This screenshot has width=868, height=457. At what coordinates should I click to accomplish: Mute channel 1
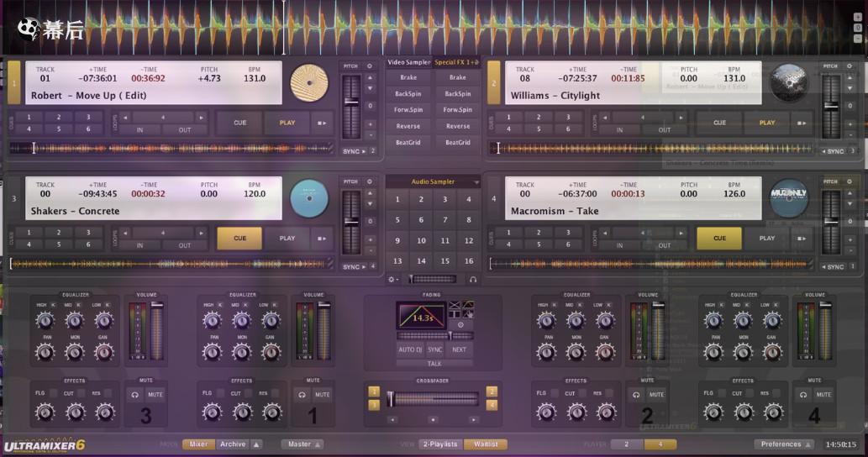pos(322,395)
